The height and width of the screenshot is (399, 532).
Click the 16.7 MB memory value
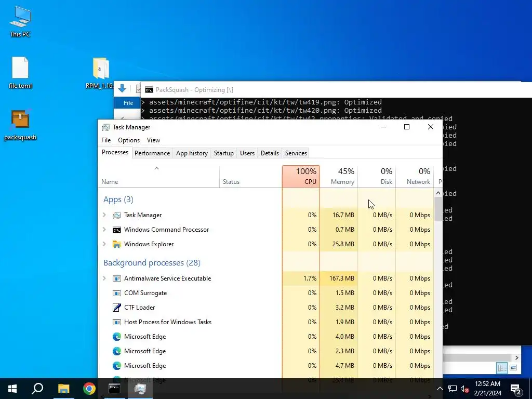click(x=343, y=215)
